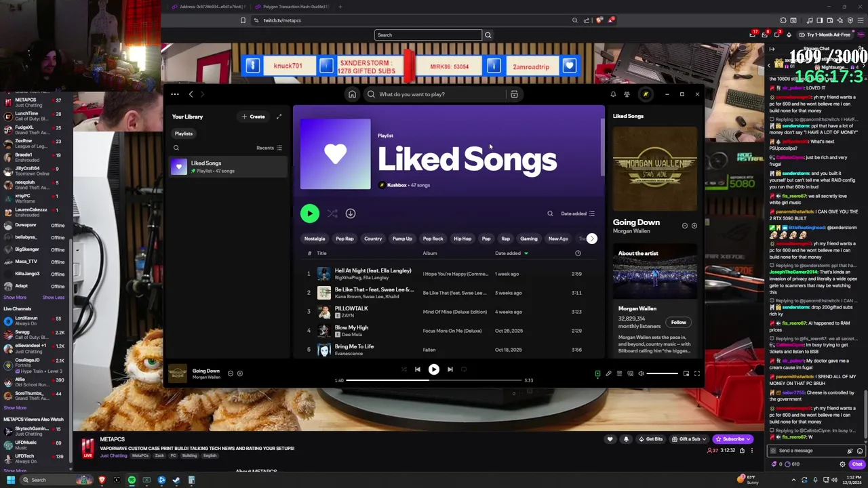Search within Your Library

(176, 148)
